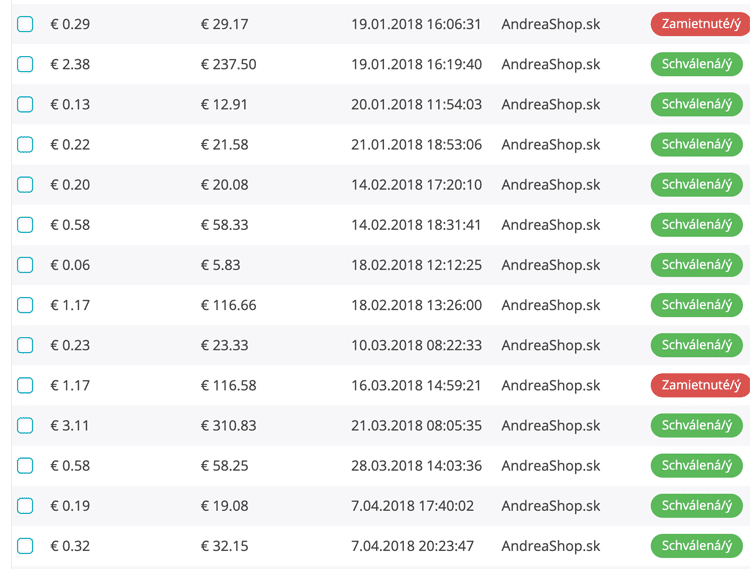
Task: Click red Zamietnuté/ý badge dated 19.01.2018
Action: [698, 24]
